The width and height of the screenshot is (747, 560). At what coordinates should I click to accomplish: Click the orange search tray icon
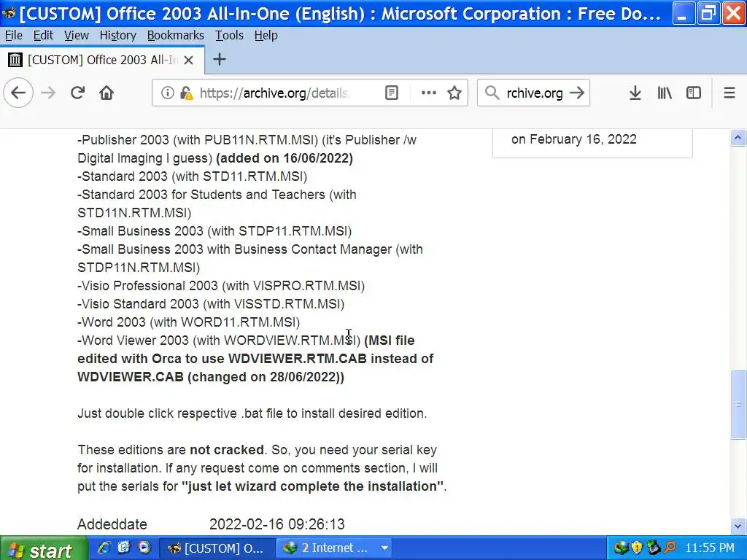tap(670, 548)
